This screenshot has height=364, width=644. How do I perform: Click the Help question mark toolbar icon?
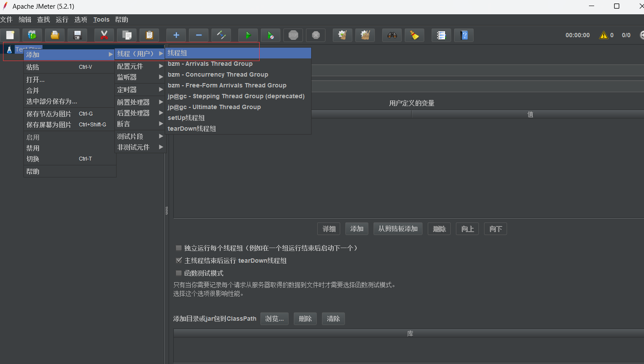click(x=464, y=35)
